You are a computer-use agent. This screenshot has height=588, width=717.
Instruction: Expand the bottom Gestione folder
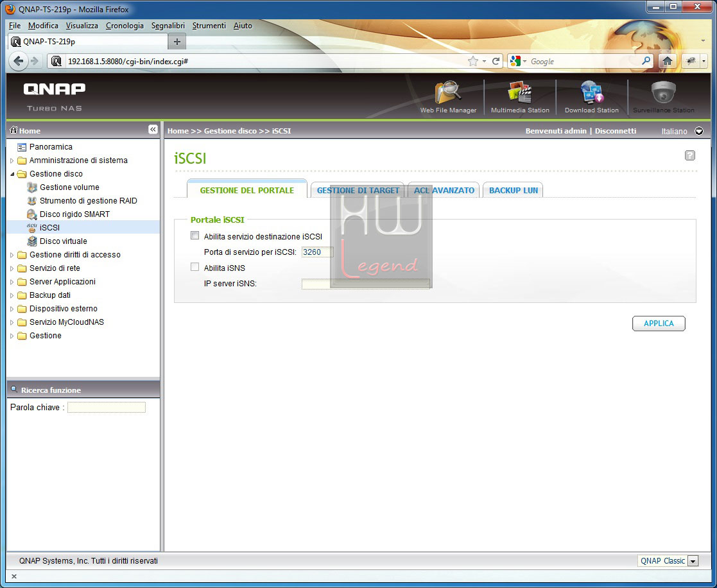(12, 336)
